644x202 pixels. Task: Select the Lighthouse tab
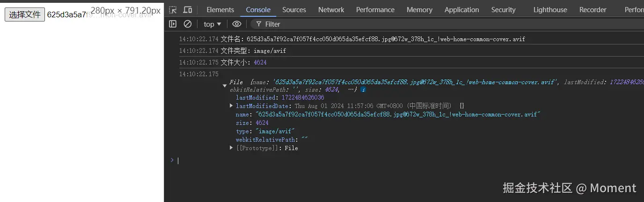coord(550,10)
